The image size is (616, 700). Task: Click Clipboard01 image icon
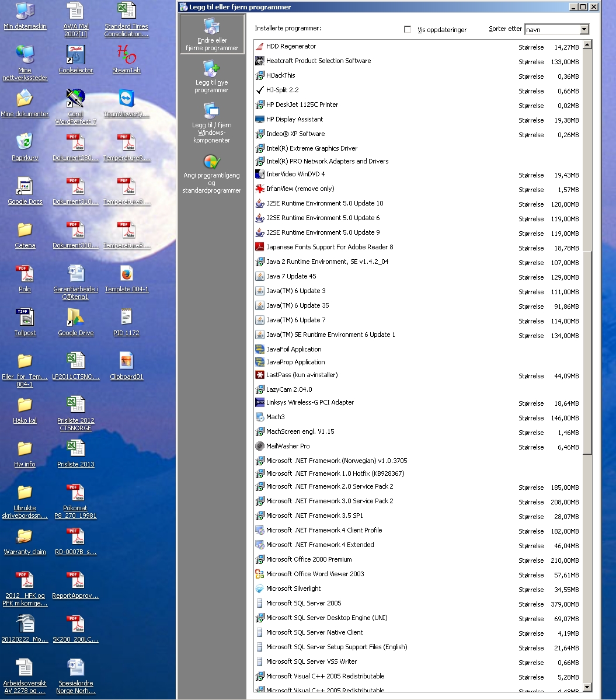pyautogui.click(x=126, y=365)
